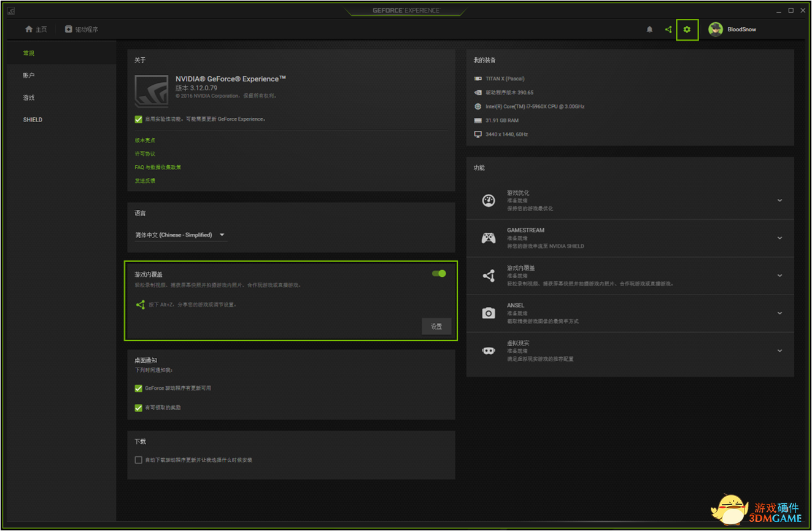Enable the 自动下载驱动程序更新 checkbox
Viewport: 812px width, 531px height.
click(138, 460)
